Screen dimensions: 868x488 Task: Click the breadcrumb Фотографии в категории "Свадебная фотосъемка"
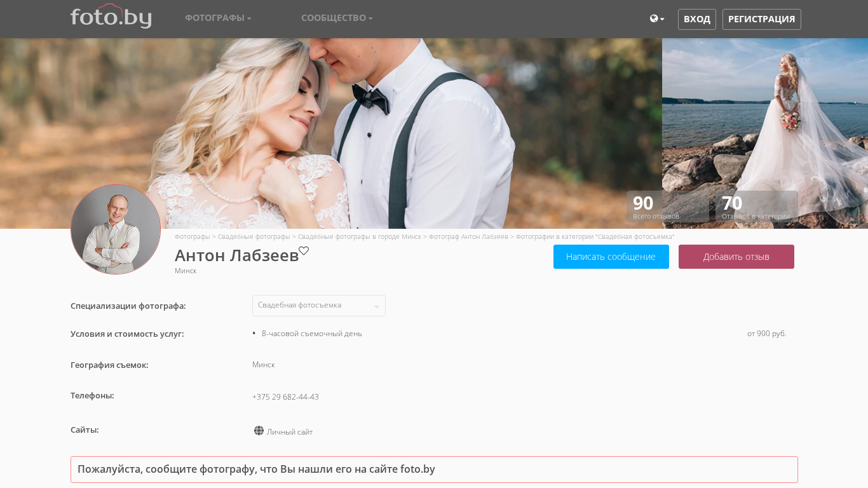(595, 237)
